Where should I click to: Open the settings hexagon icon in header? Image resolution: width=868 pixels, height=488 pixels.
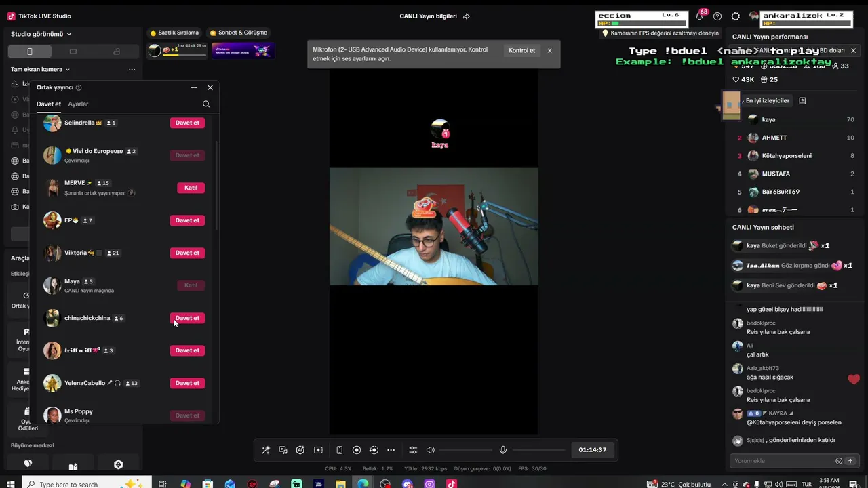click(x=736, y=16)
